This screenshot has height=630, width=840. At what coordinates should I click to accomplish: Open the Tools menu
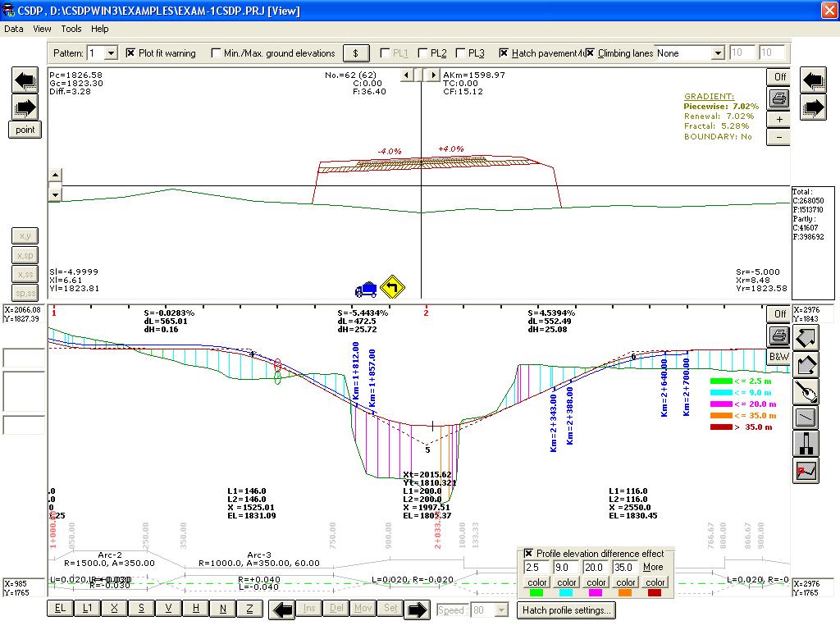(71, 29)
